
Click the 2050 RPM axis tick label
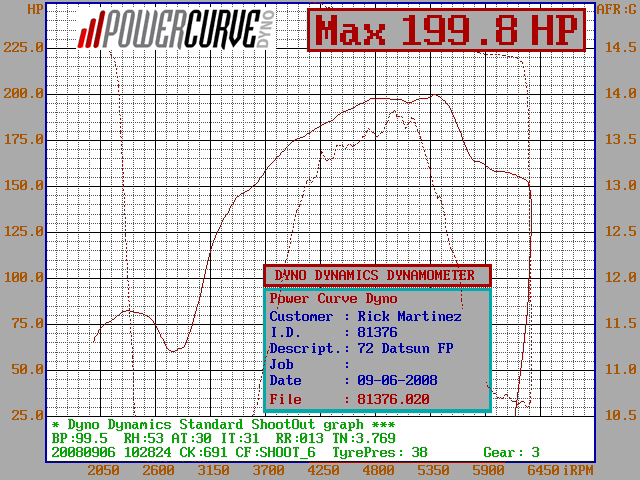click(x=104, y=471)
